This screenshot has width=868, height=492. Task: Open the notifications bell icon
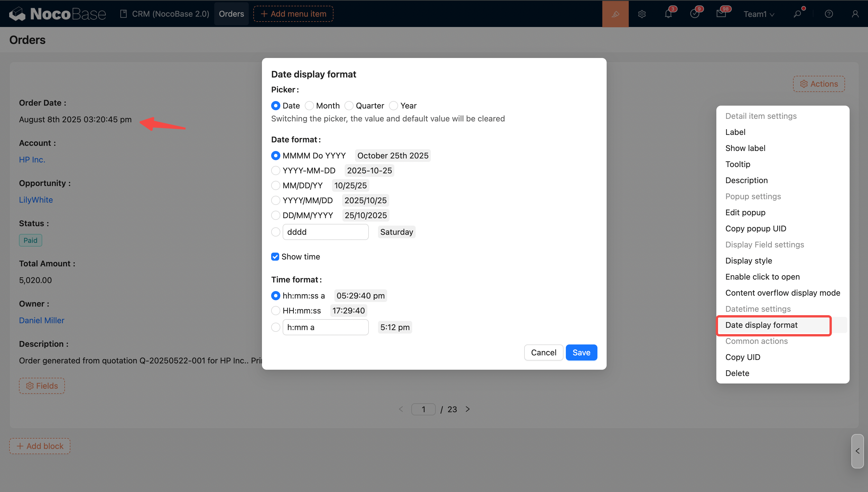pos(668,14)
